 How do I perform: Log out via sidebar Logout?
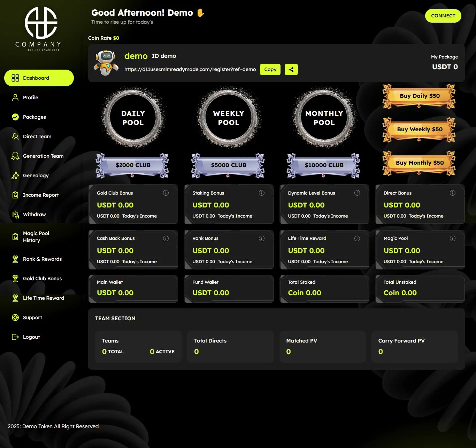pos(31,337)
